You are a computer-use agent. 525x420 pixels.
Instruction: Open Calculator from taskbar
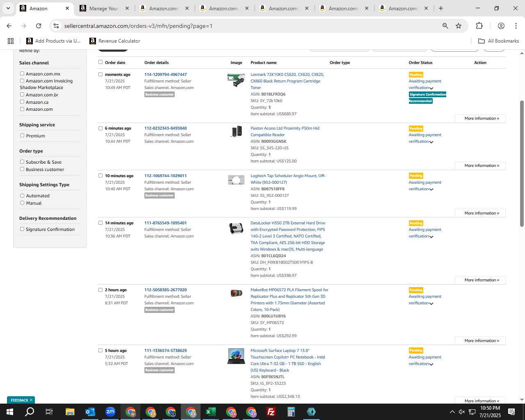pyautogui.click(x=291, y=412)
